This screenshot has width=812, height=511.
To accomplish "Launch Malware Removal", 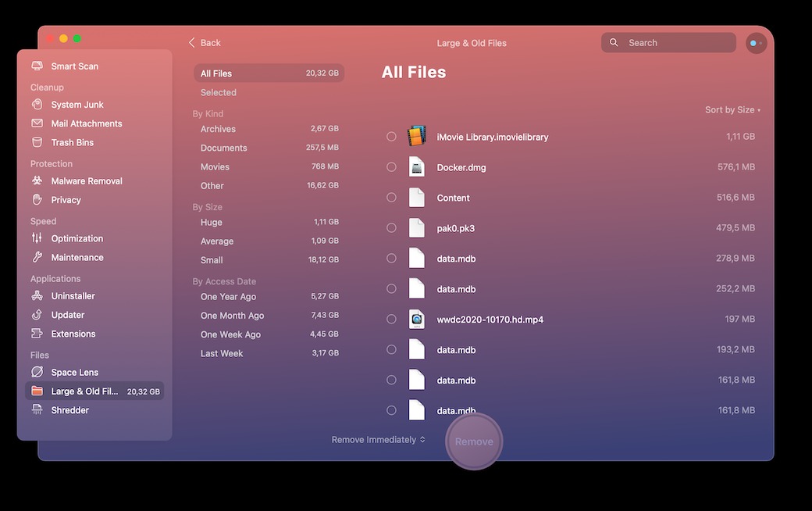I will click(86, 180).
